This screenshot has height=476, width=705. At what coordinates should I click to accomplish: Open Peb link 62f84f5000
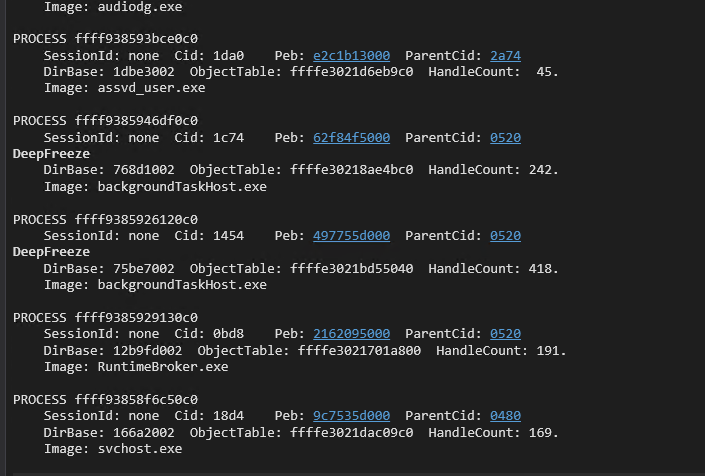coord(351,137)
